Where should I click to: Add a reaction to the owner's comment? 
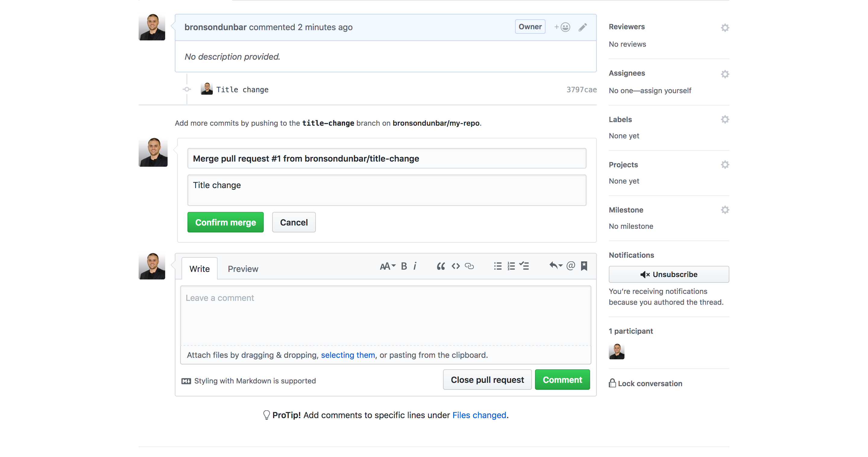click(x=562, y=27)
